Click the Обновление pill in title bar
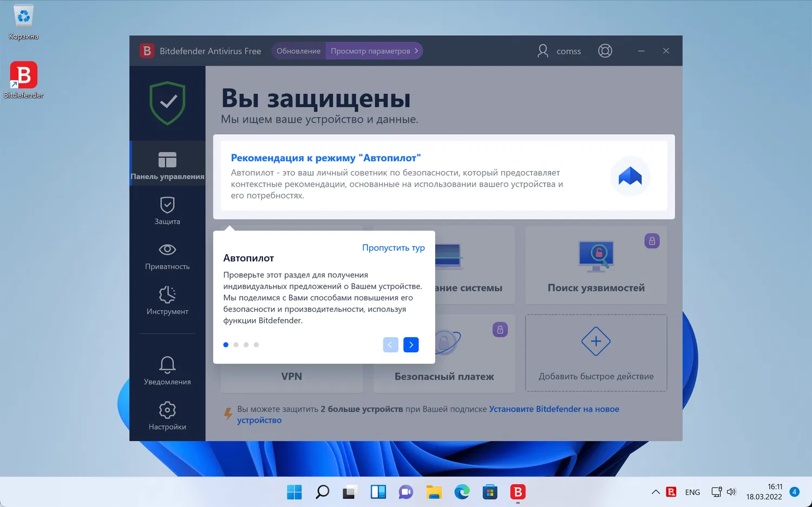 coord(298,51)
